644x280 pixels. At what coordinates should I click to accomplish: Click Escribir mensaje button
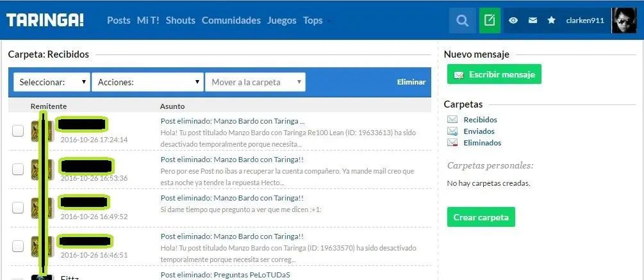[494, 74]
